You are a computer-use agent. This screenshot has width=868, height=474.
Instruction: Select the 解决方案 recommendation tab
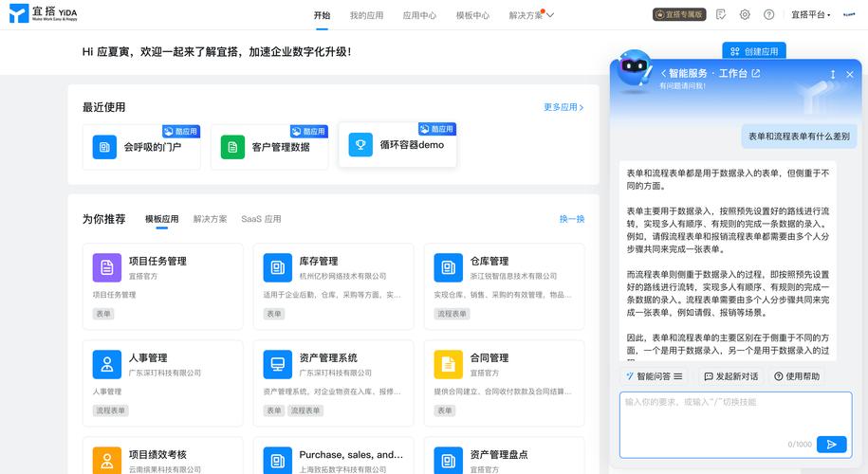pyautogui.click(x=210, y=219)
